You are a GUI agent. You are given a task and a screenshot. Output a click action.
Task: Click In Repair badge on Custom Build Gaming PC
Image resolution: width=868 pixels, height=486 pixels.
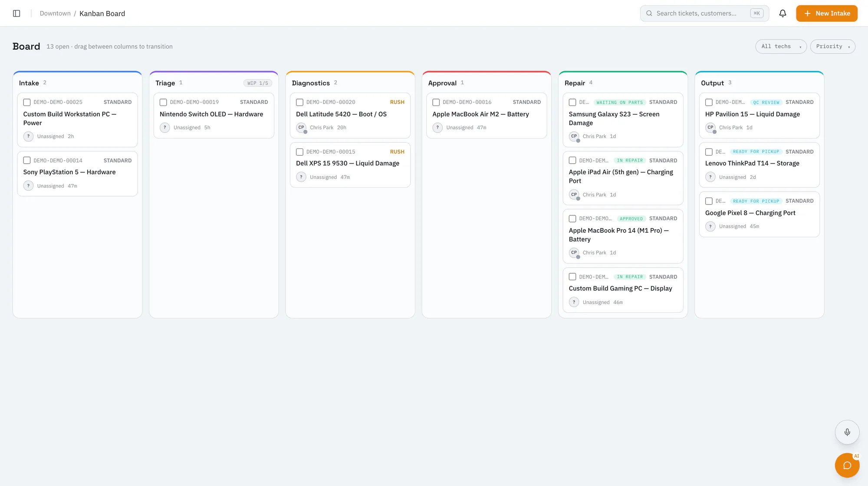pos(630,277)
